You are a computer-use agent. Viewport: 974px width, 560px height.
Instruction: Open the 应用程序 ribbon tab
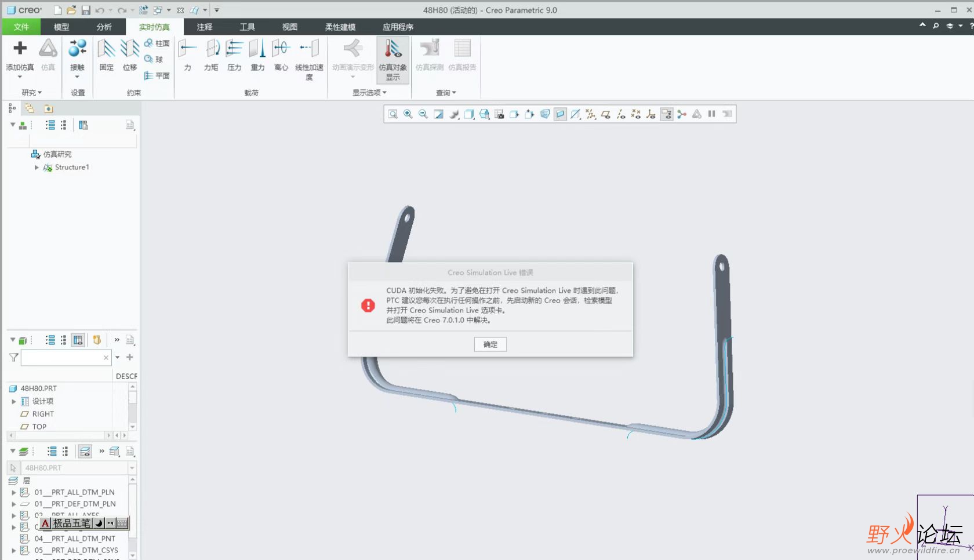pos(398,27)
